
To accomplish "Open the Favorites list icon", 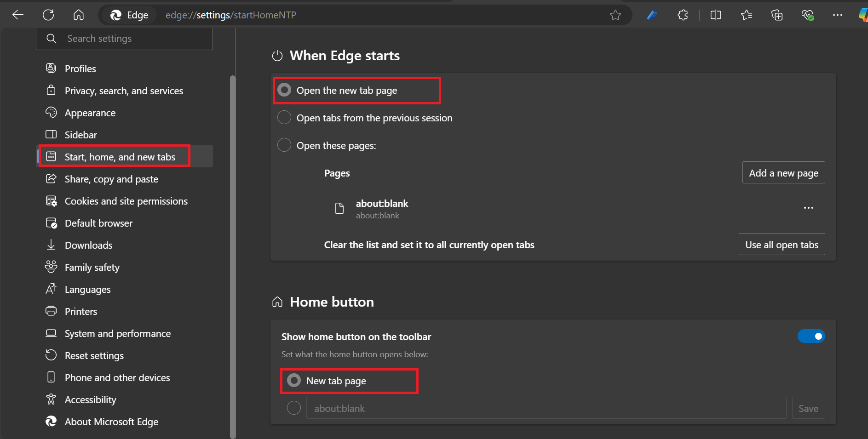I will click(747, 15).
